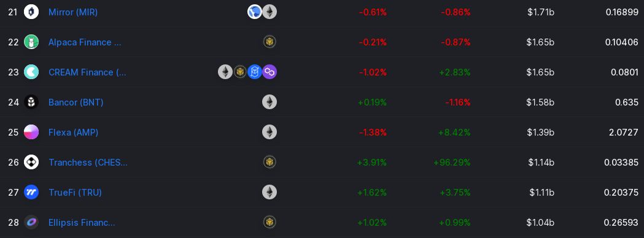Open the Flexa (AMP) link
This screenshot has height=238, width=644.
pos(74,132)
